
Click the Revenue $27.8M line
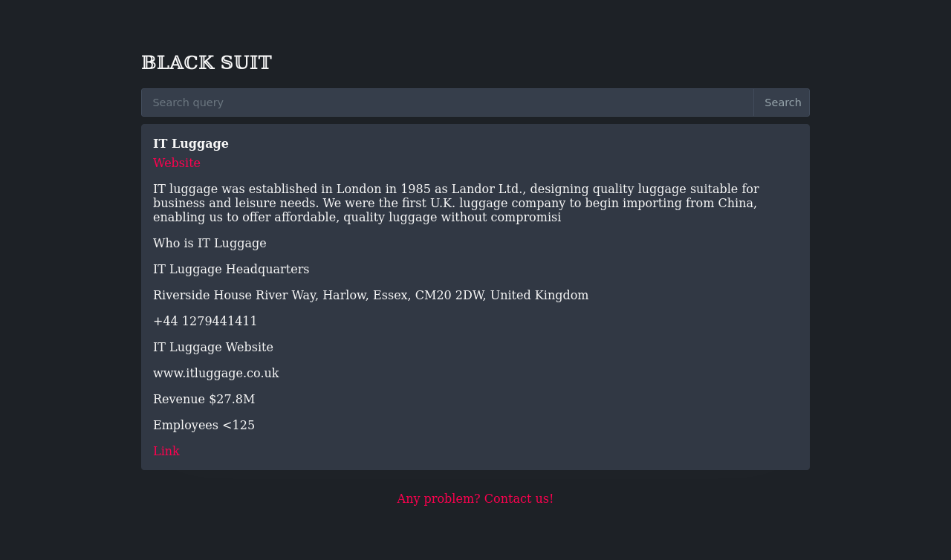204,399
